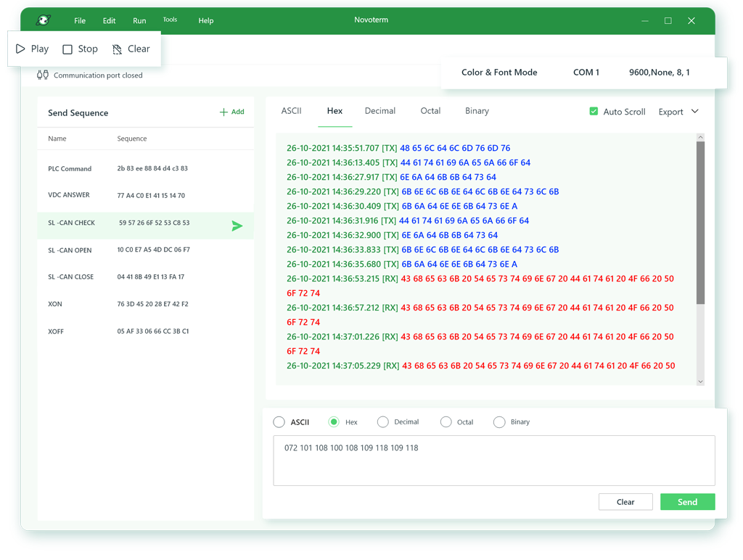Image resolution: width=743 pixels, height=560 pixels.
Task: Open the Help menu
Action: (x=205, y=20)
